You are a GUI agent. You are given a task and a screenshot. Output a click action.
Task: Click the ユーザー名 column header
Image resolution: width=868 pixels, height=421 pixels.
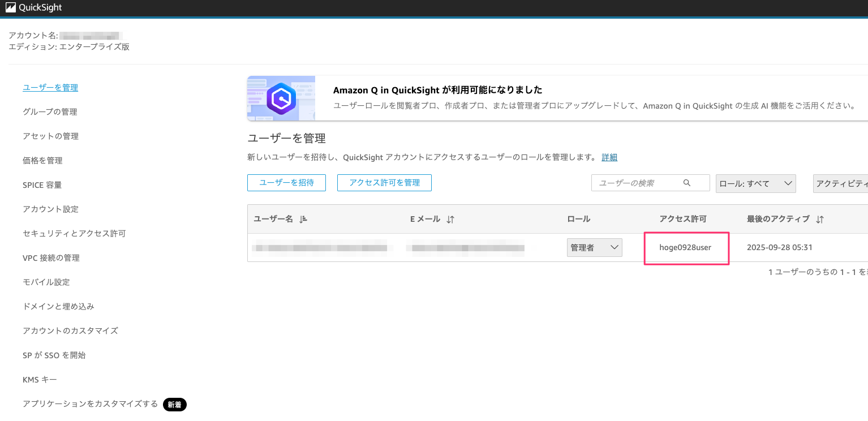point(273,219)
